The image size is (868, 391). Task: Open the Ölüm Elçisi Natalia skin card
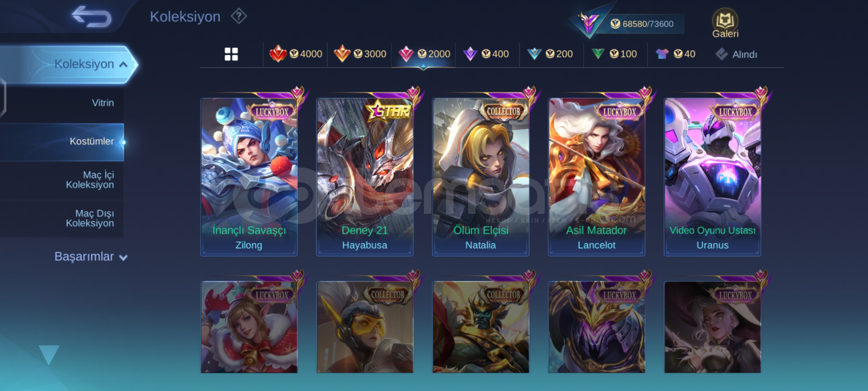pos(481,177)
